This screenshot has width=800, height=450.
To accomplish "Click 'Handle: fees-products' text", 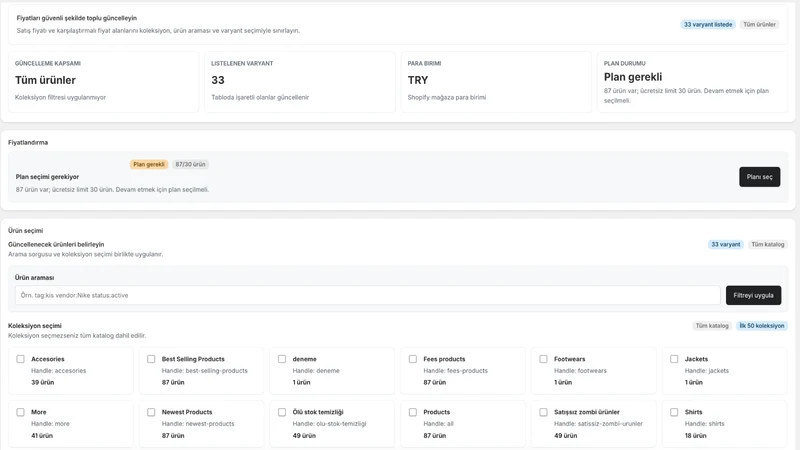I will (x=455, y=371).
